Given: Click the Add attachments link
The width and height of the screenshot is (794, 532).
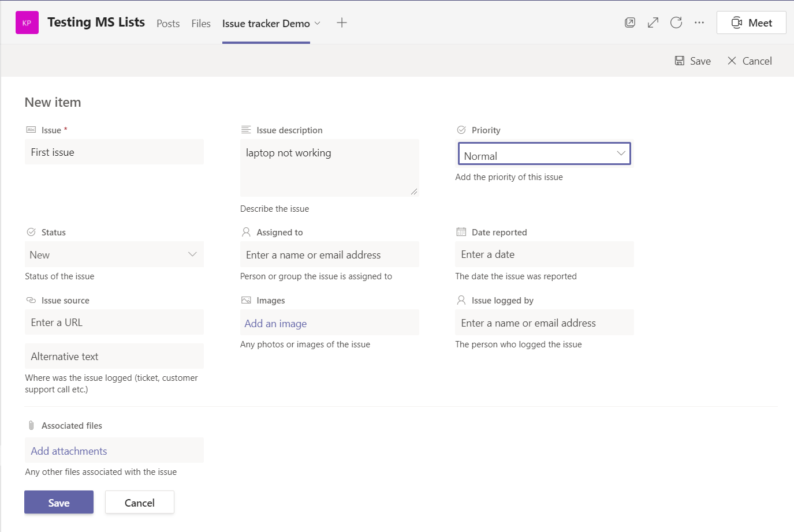Looking at the screenshot, I should 69,451.
